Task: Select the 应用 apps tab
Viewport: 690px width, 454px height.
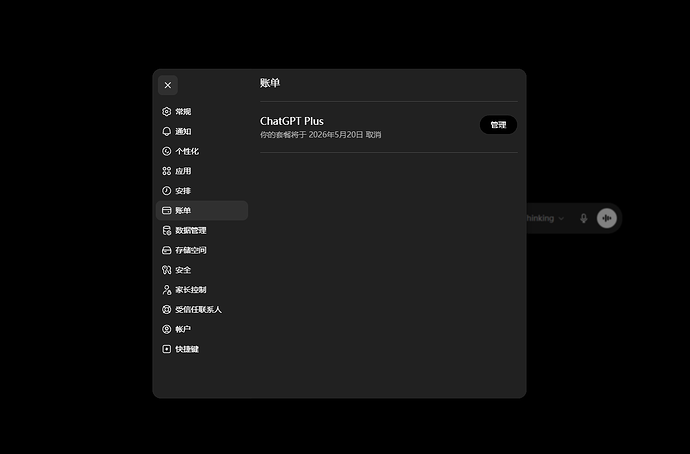Action: (202, 171)
